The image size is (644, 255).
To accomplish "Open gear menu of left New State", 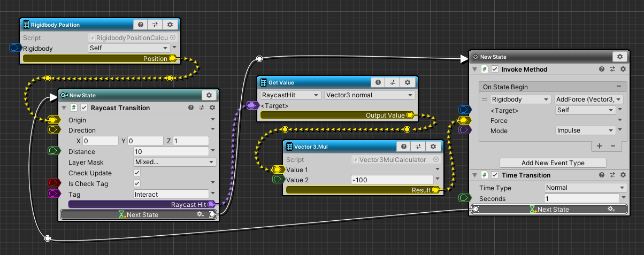I will pyautogui.click(x=209, y=95).
